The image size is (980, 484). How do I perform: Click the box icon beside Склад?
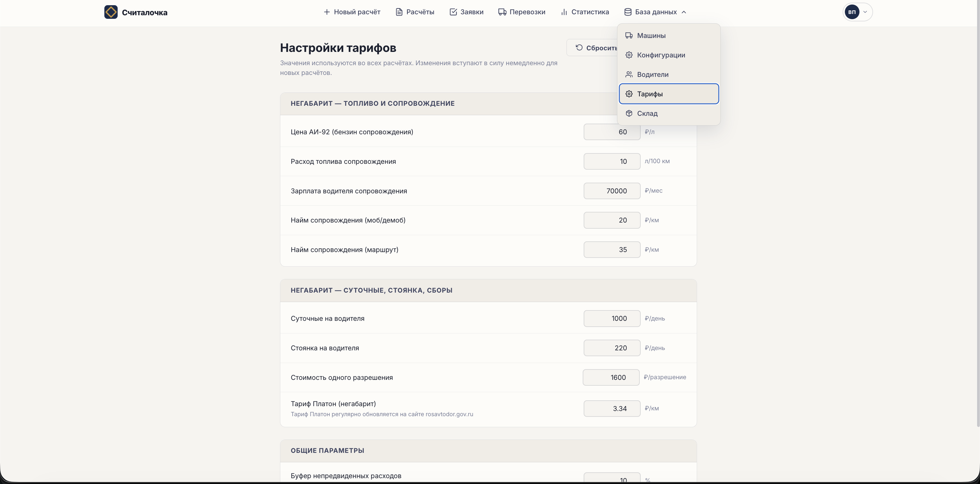tap(629, 113)
